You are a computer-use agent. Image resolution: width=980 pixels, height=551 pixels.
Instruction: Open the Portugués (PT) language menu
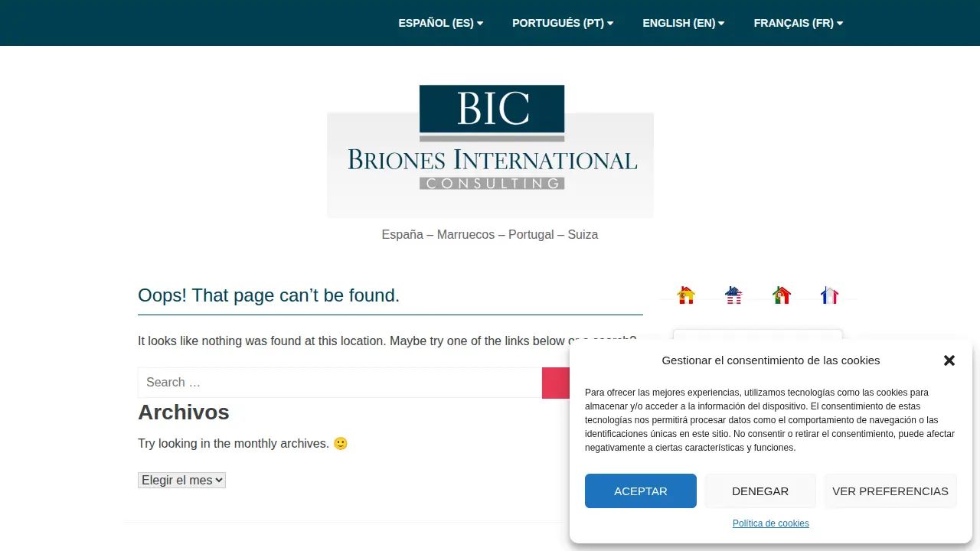click(563, 23)
